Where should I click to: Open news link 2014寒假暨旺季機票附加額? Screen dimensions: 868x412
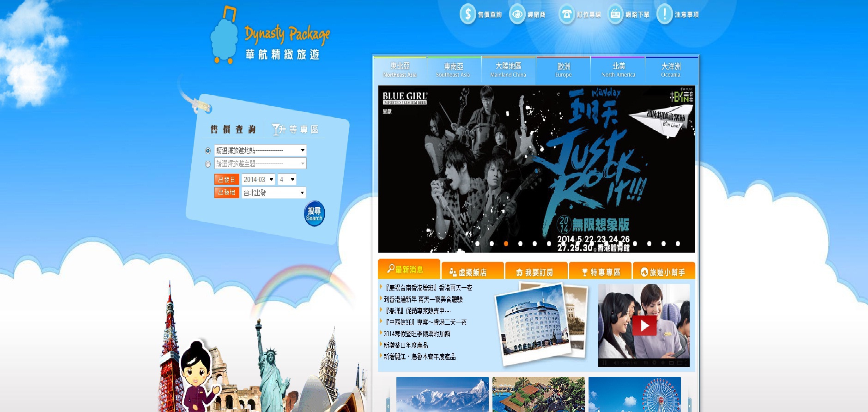click(417, 333)
